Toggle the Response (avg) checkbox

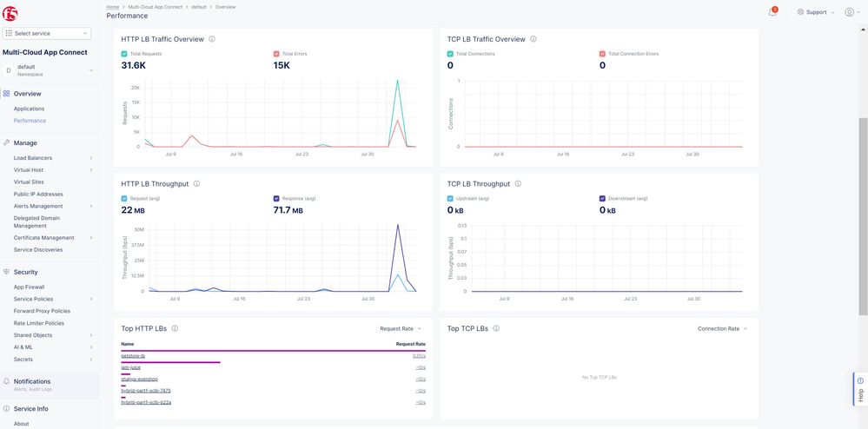point(276,199)
